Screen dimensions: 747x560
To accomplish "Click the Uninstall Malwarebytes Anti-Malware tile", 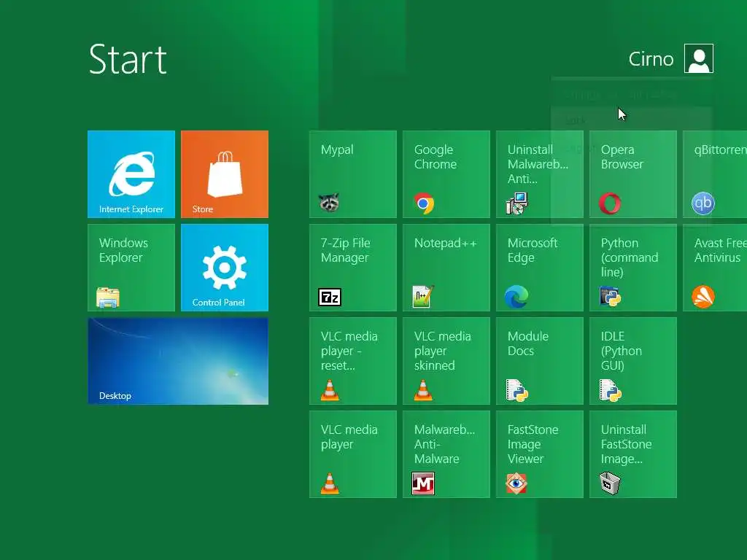I will point(540,174).
